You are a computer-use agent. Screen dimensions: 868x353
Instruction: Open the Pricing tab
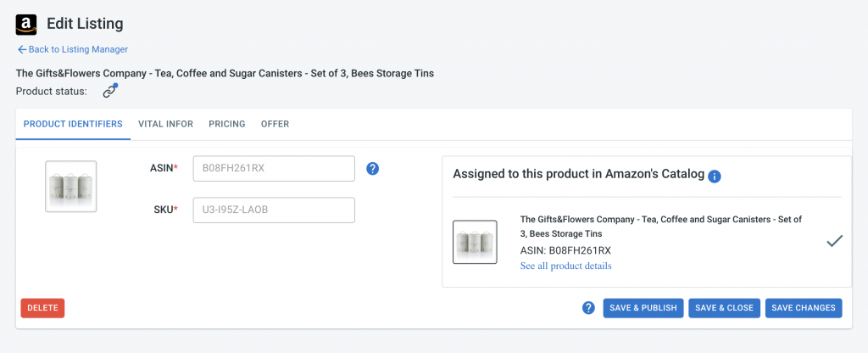(x=227, y=124)
